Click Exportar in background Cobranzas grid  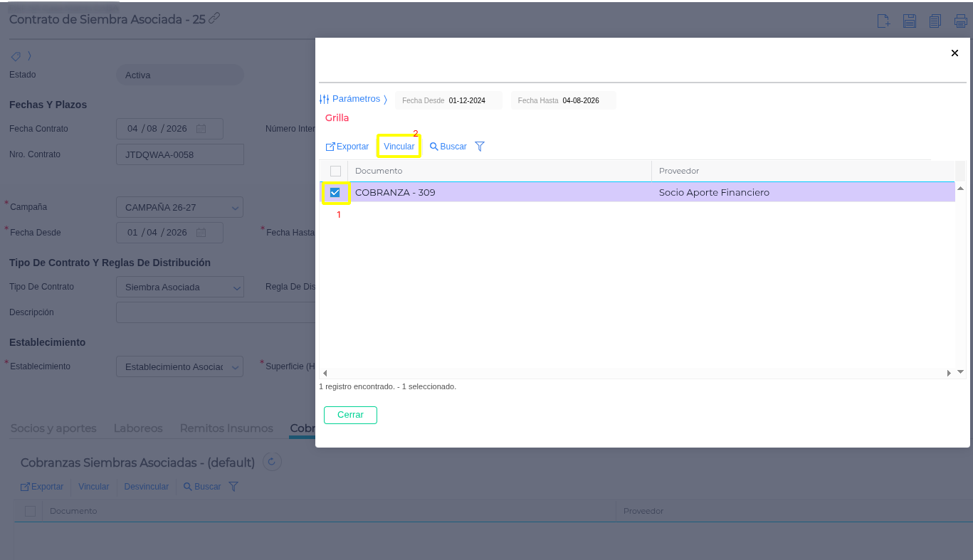pyautogui.click(x=42, y=487)
